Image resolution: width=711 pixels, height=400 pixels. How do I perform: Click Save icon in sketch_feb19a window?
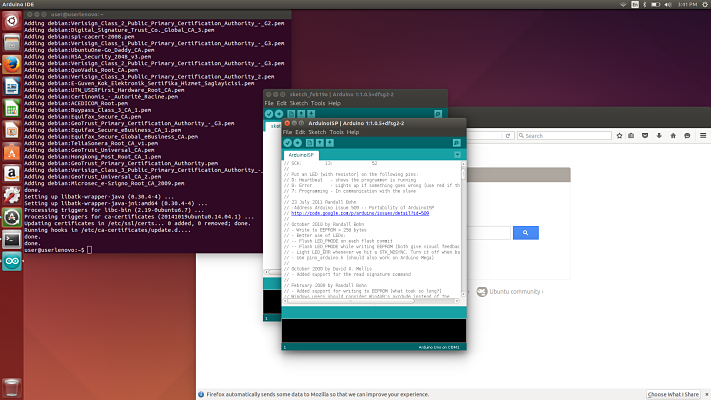311,114
